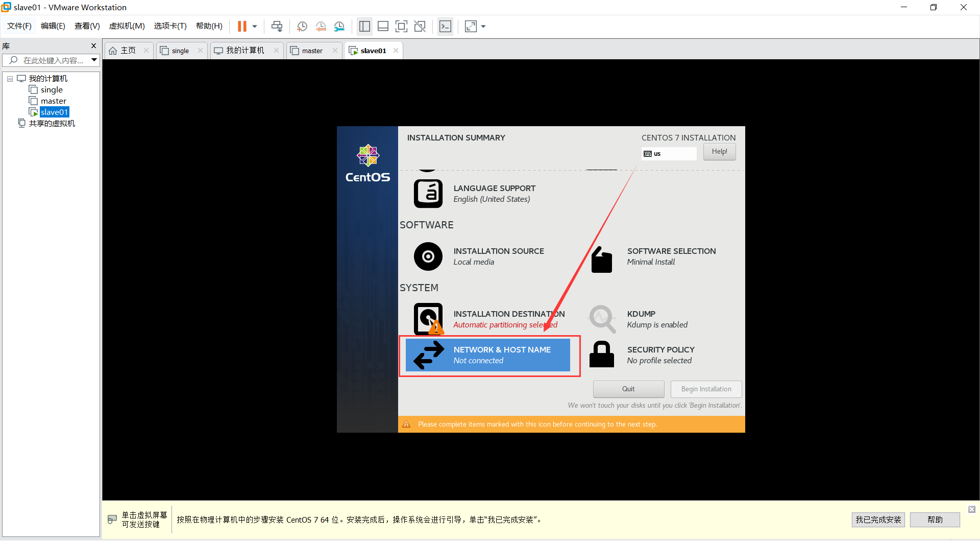Screen dimensions: 980x541
Task: Click the unity mode icon
Action: [x=420, y=26]
